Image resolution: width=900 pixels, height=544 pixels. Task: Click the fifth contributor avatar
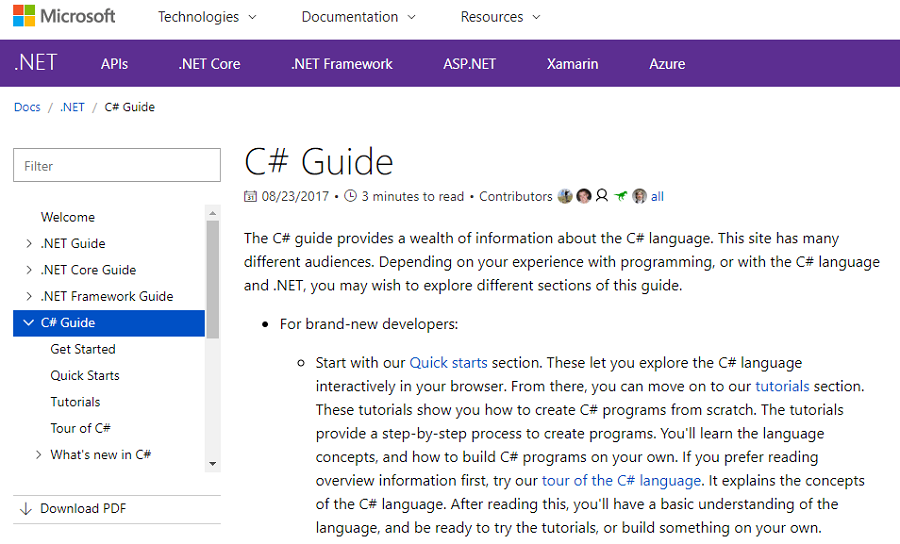(639, 196)
